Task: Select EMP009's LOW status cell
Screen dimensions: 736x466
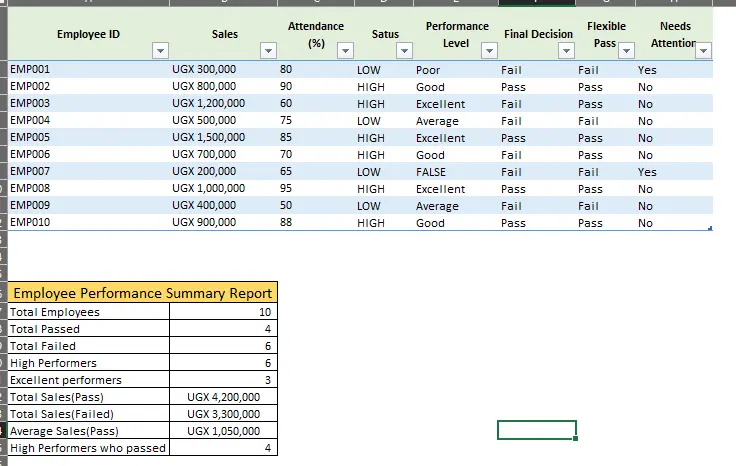Action: (x=384, y=206)
